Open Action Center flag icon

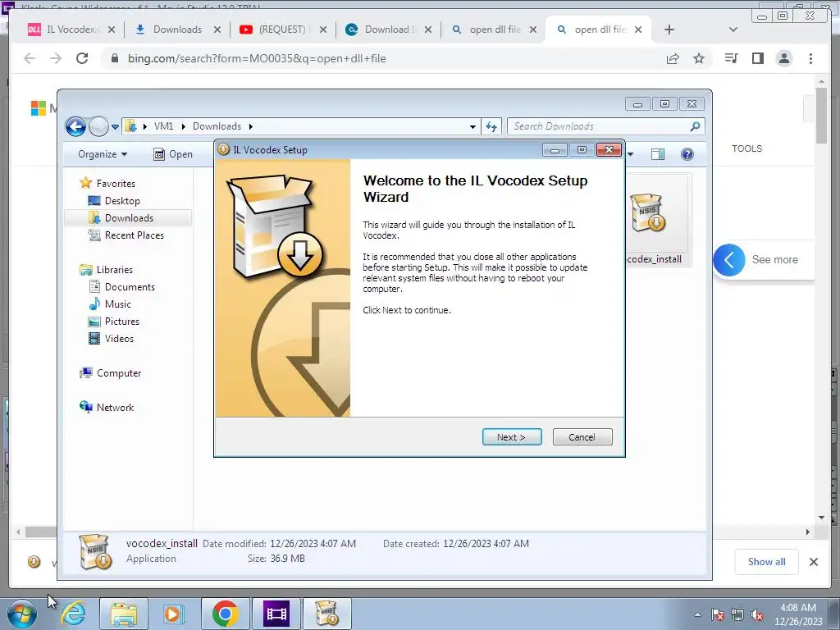click(x=718, y=615)
